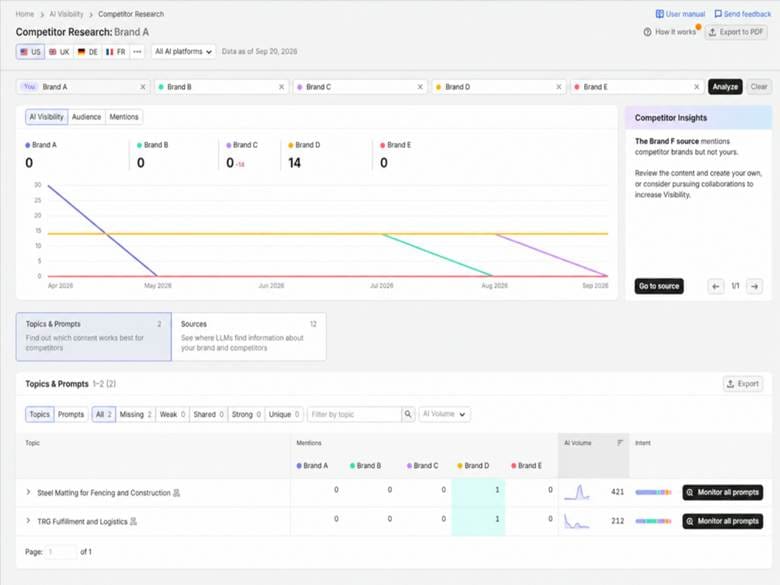
Task: Switch region to DE
Action: coord(88,52)
